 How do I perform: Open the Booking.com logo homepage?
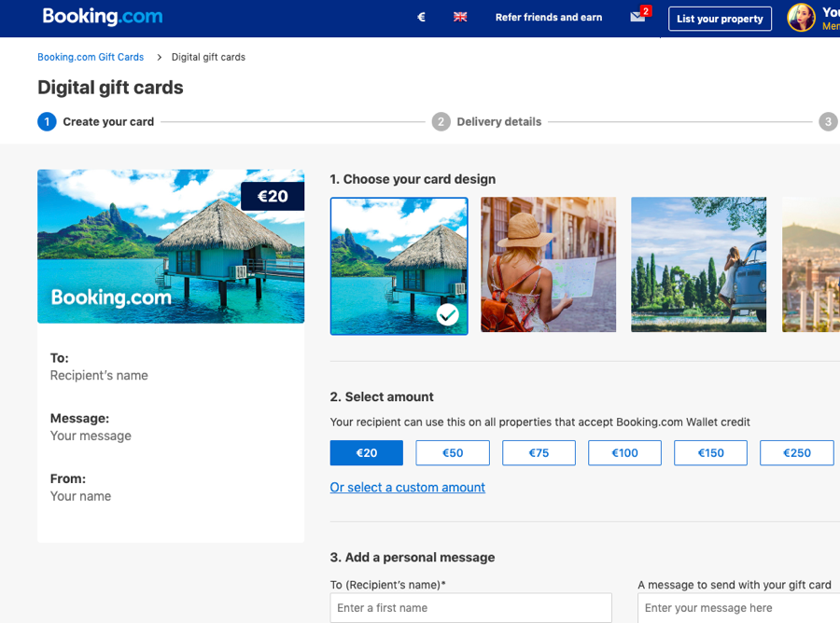pos(103,16)
